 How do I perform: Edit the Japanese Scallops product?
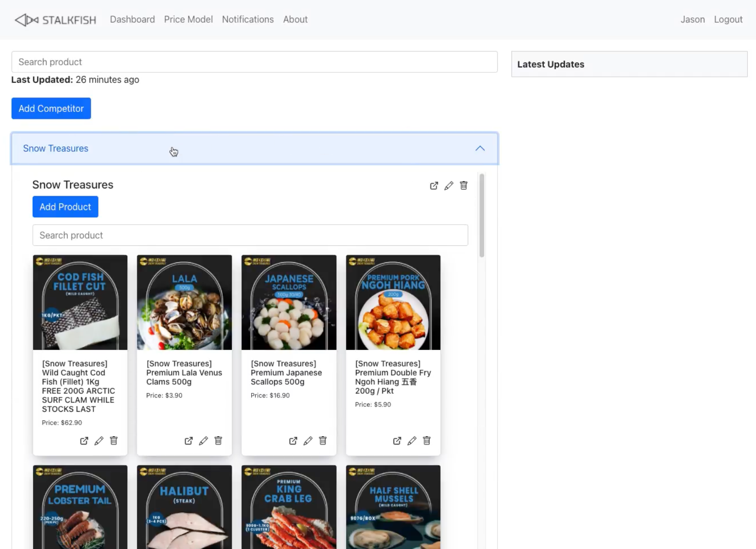tap(308, 440)
